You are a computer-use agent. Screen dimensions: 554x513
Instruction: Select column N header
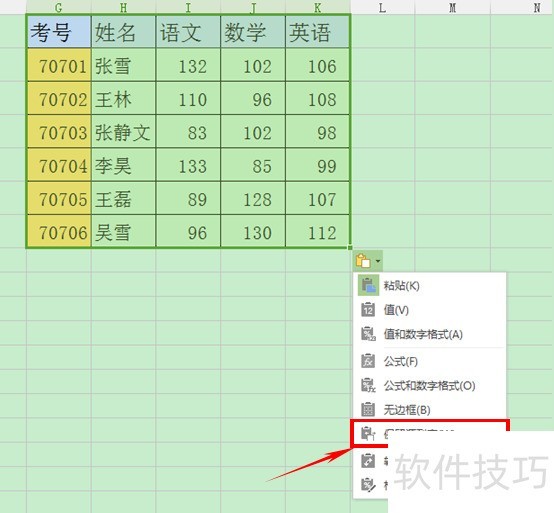523,7
